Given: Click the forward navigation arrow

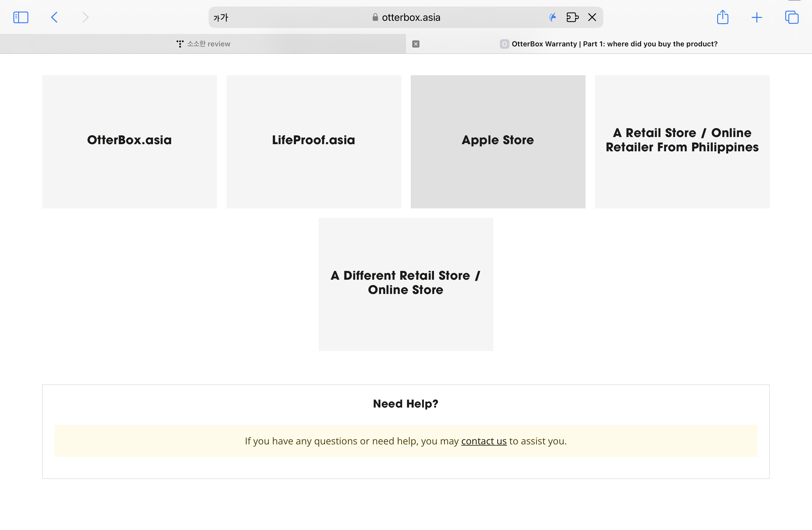Looking at the screenshot, I should pos(85,17).
